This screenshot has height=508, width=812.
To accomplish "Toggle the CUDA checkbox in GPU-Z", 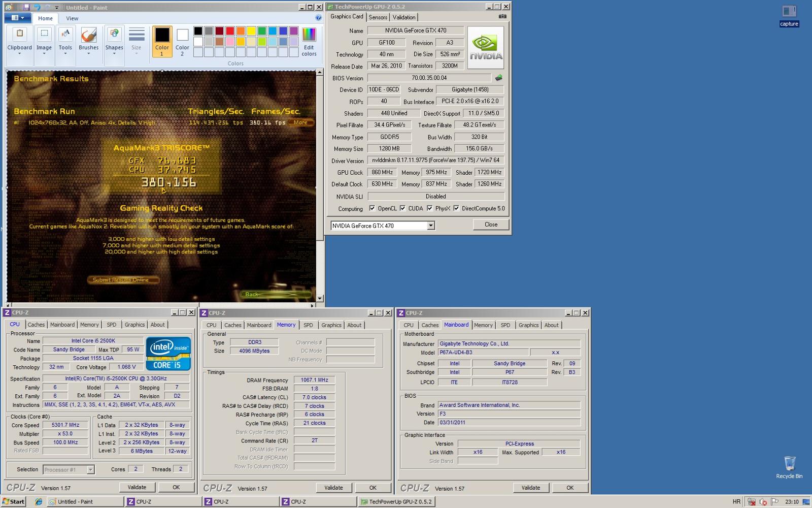I will (402, 208).
